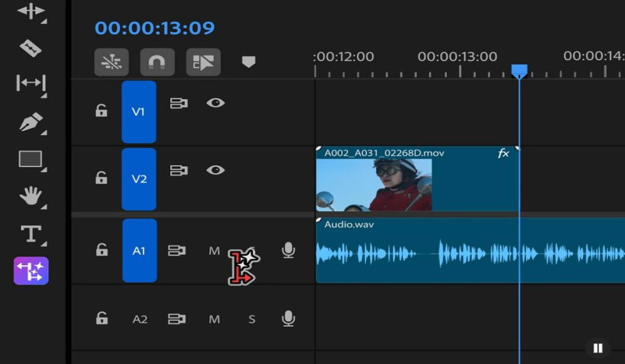
Task: Solo track A2 with the S button
Action: (251, 318)
